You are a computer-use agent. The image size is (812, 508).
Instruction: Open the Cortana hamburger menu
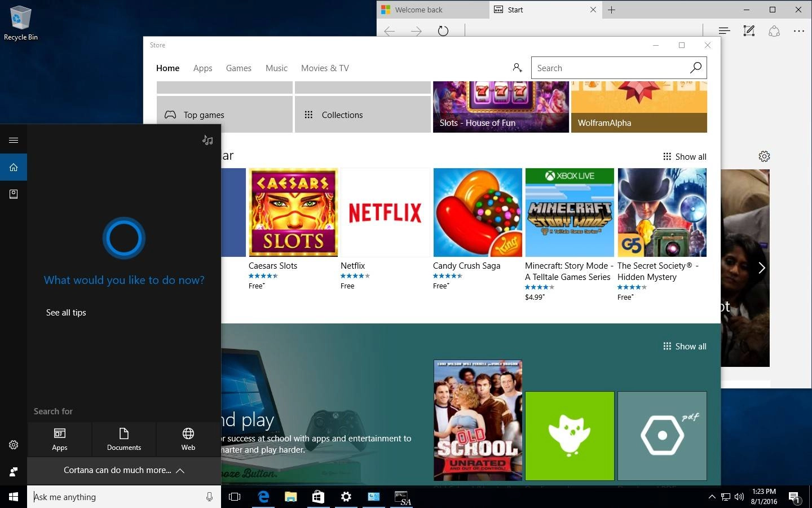click(x=14, y=140)
